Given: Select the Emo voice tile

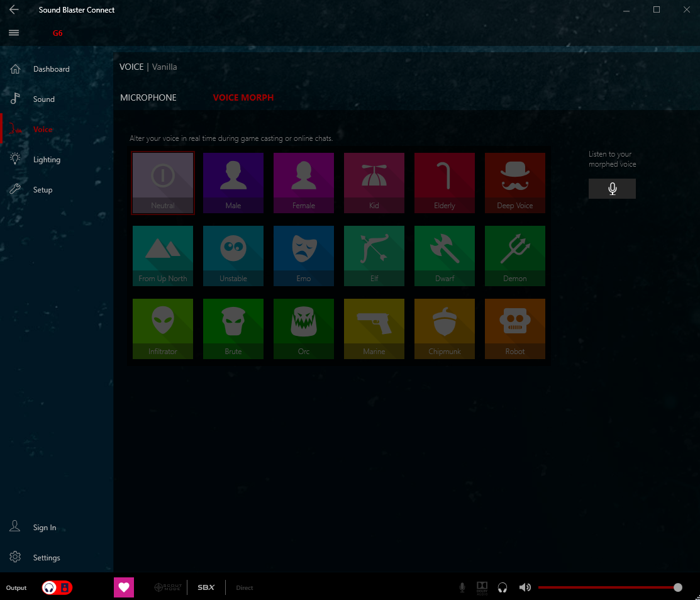Looking at the screenshot, I should pos(304,256).
